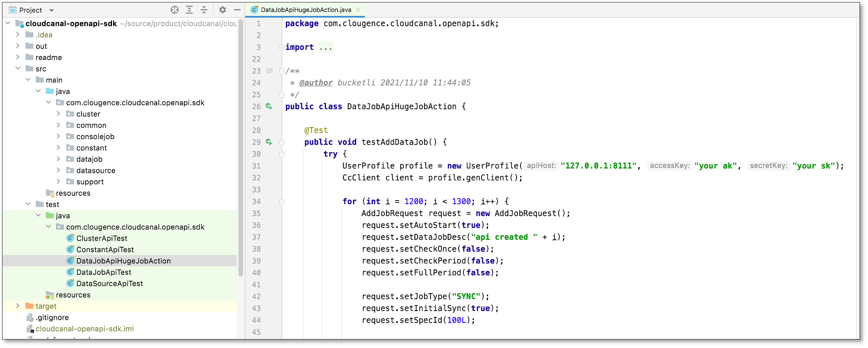The height and width of the screenshot is (348, 868).
Task: Expand the datajob package
Action: (x=58, y=159)
